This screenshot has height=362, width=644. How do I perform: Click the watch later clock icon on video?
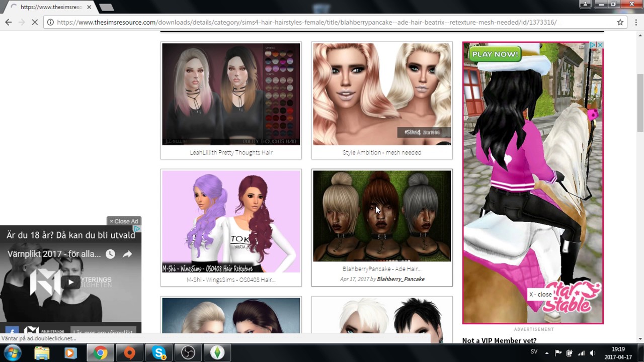point(110,254)
